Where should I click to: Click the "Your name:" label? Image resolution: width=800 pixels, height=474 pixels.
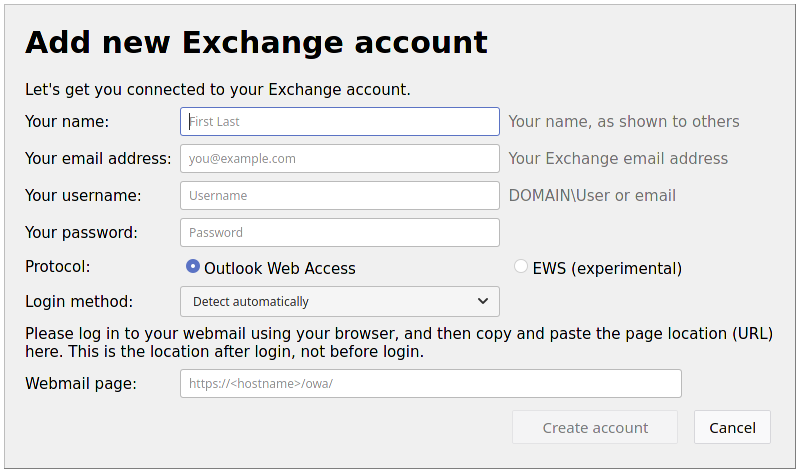pyautogui.click(x=67, y=122)
